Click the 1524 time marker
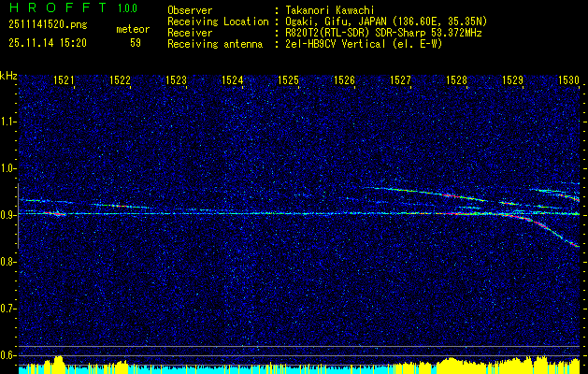This screenshot has width=588, height=374. pos(232,79)
